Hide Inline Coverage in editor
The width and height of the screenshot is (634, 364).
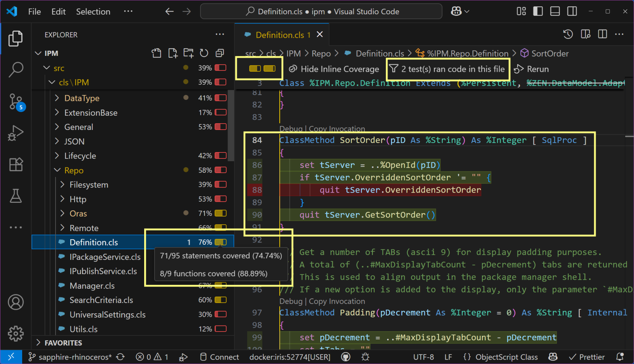tap(334, 69)
